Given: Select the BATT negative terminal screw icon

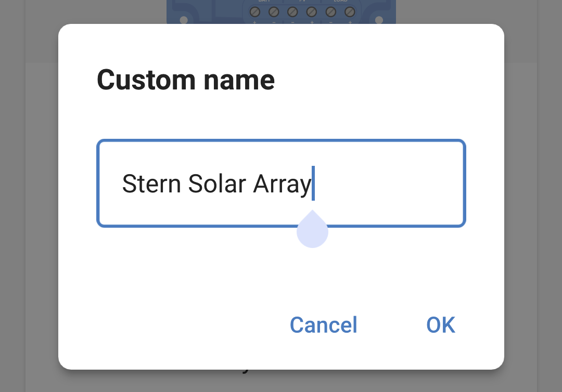Looking at the screenshot, I should (x=273, y=11).
